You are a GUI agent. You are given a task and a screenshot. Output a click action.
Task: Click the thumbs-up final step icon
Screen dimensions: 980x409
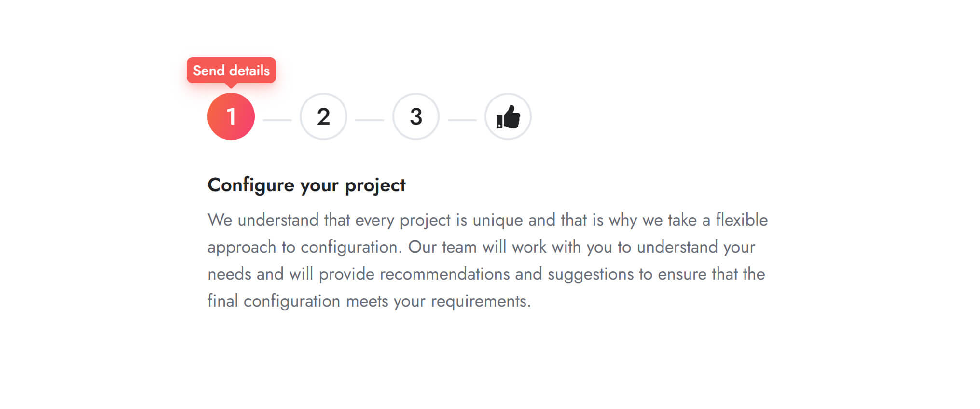point(508,116)
